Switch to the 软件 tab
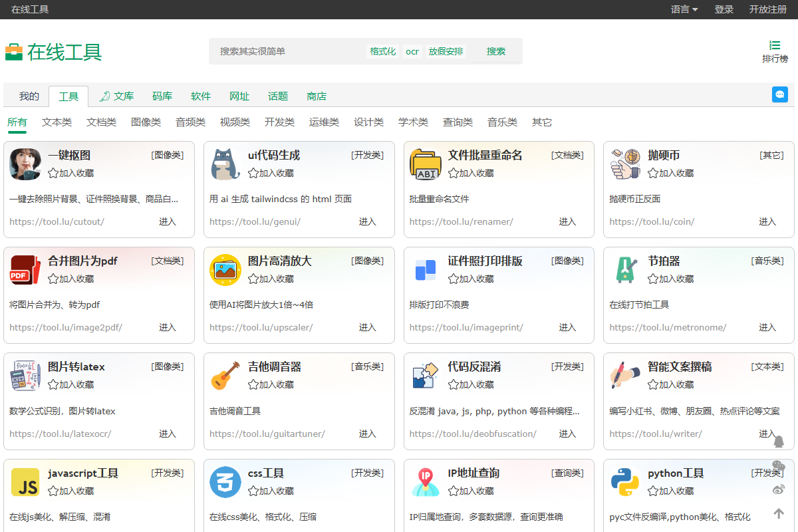798x532 pixels. click(201, 96)
